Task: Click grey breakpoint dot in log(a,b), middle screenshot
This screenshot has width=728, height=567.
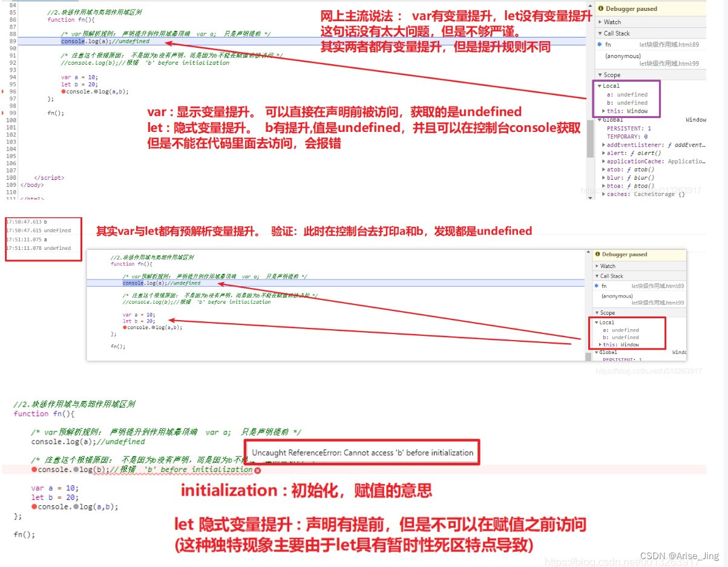Action: [154, 327]
